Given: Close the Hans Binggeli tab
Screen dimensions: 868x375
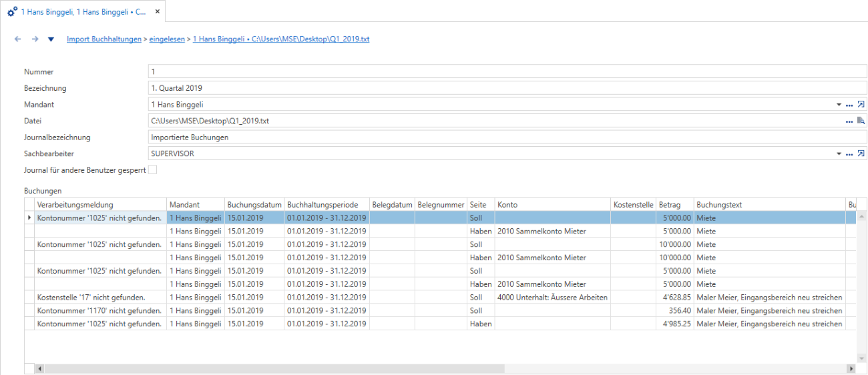Looking at the screenshot, I should tap(157, 12).
